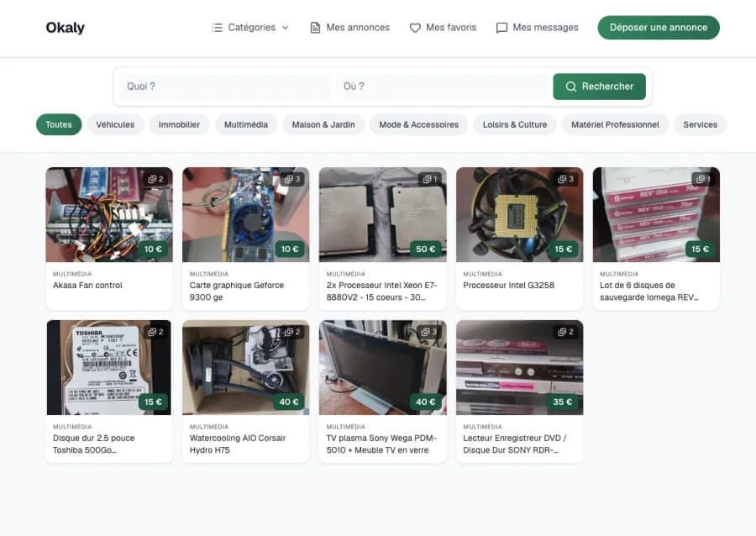Click the 10 € price on Geforce card

click(290, 250)
